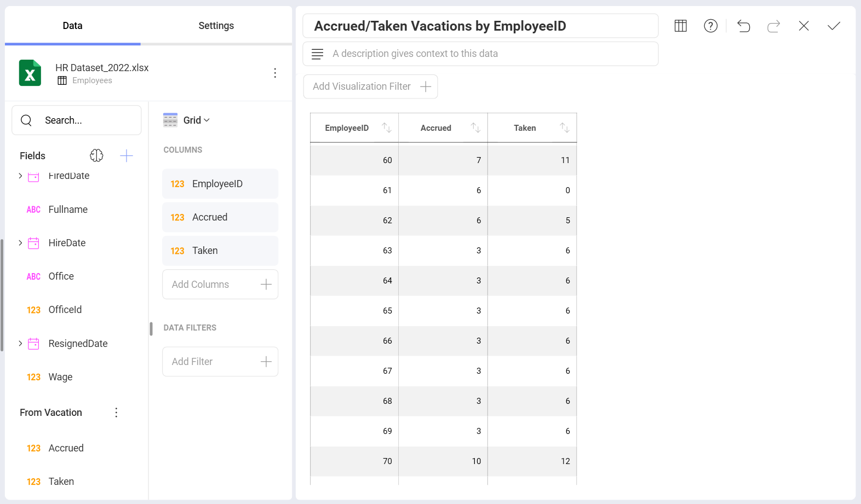This screenshot has height=504, width=861.
Task: Select the Fullname field
Action: click(x=68, y=210)
